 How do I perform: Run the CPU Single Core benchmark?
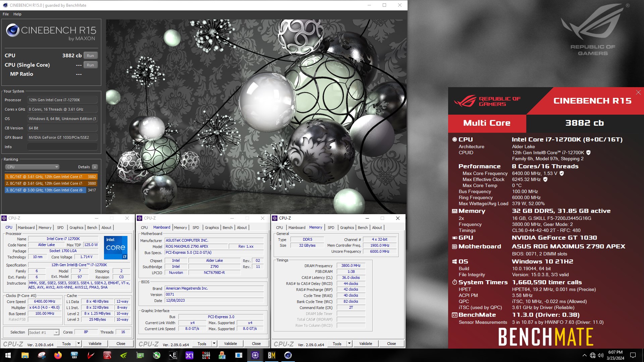pyautogui.click(x=91, y=65)
